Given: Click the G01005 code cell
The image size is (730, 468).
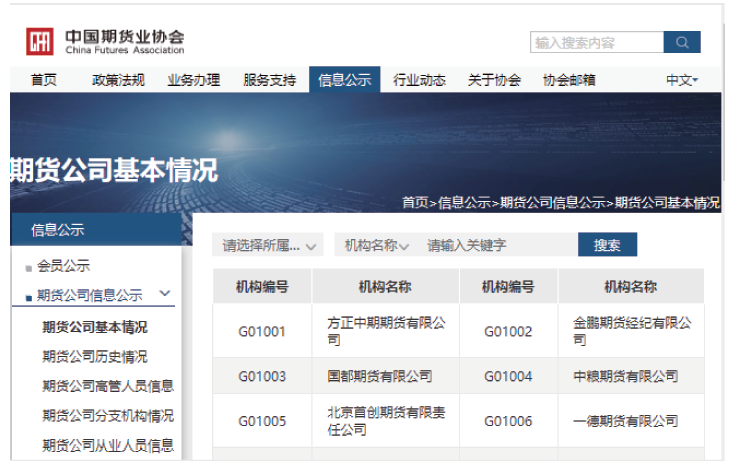Looking at the screenshot, I should 262,421.
